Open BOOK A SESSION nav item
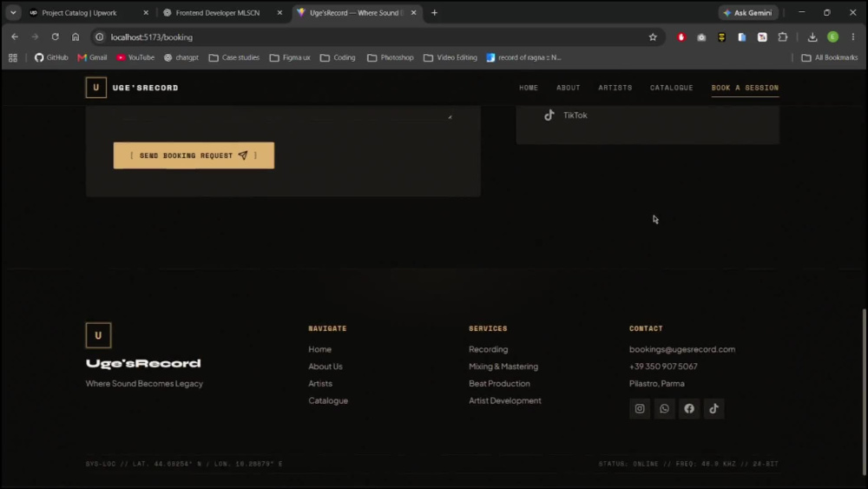 point(745,88)
